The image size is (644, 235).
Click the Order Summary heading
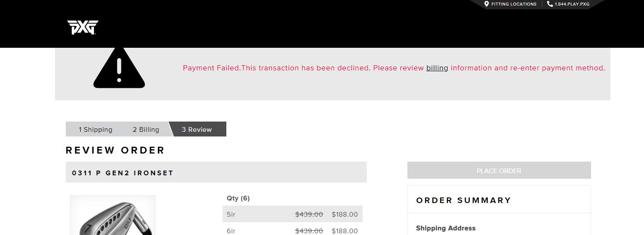point(463,200)
